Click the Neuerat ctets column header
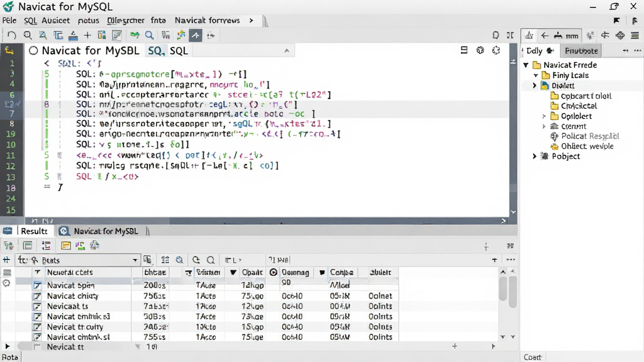This screenshot has height=362, width=644. (x=70, y=273)
